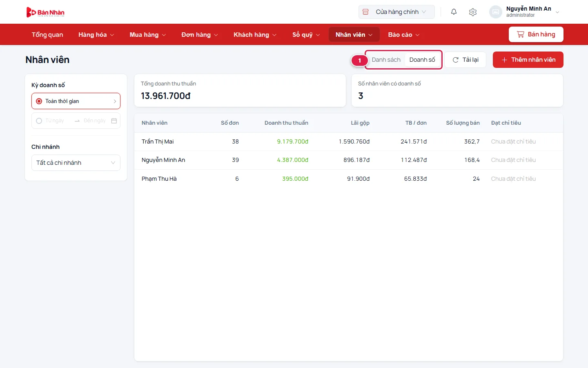Open the settings gear icon
This screenshot has height=368, width=588.
(473, 12)
